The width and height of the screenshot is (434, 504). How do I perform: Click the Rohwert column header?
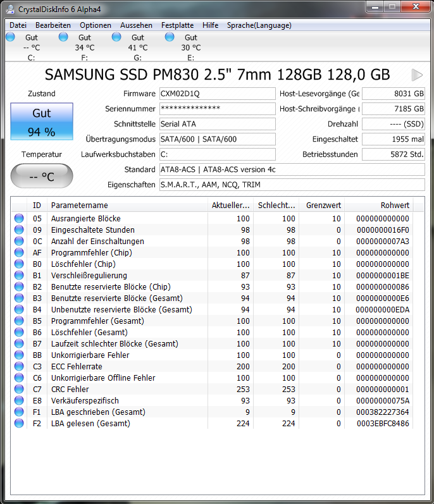pyautogui.click(x=379, y=206)
